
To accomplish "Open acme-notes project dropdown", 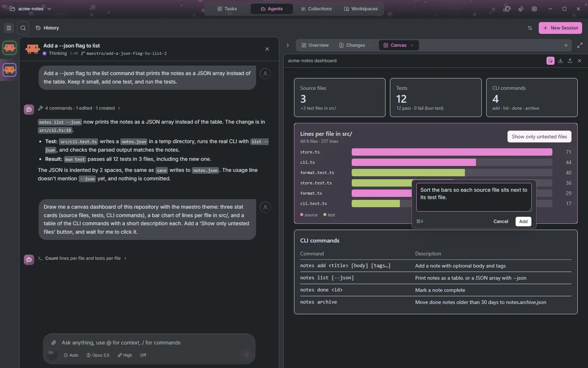I will click(x=31, y=9).
